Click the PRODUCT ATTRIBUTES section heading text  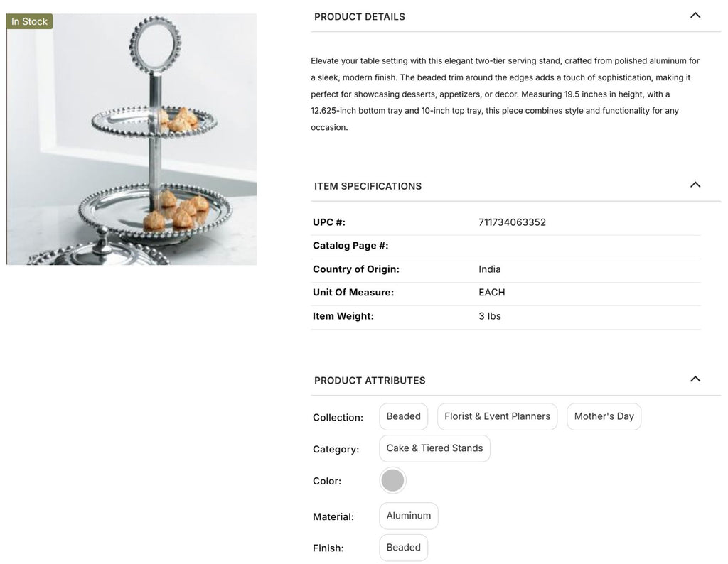pos(370,381)
